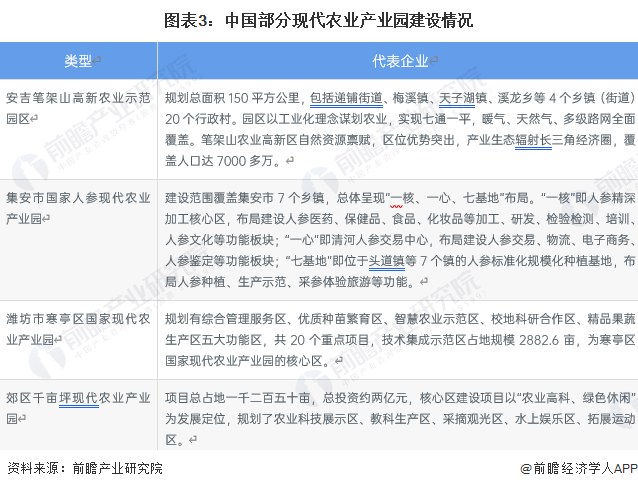
Task: Click the underlined word 辐射长
Action: [533, 140]
